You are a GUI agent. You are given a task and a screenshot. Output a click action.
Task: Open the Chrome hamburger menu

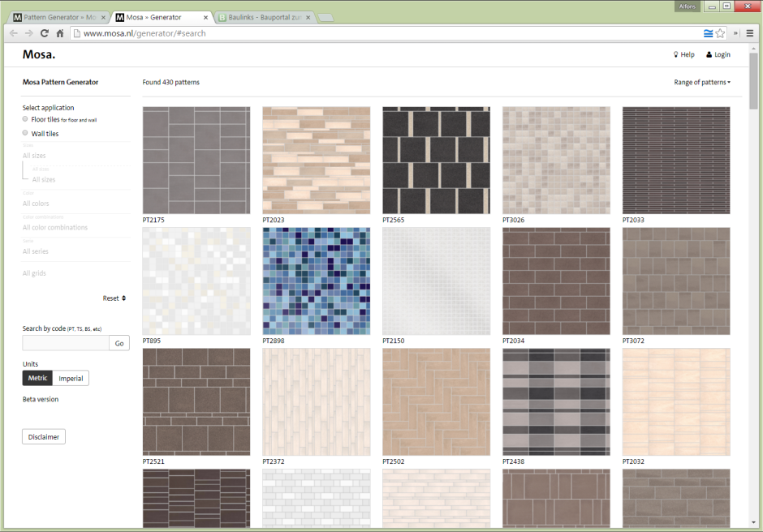pos(750,33)
